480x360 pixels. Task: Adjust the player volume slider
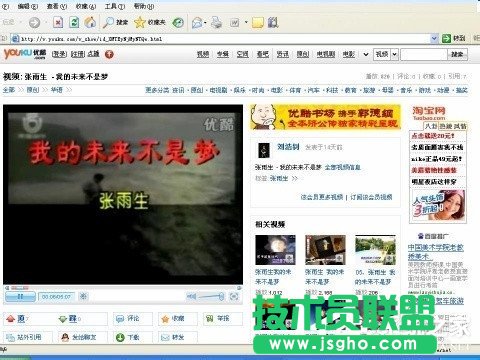pyautogui.click(x=211, y=296)
